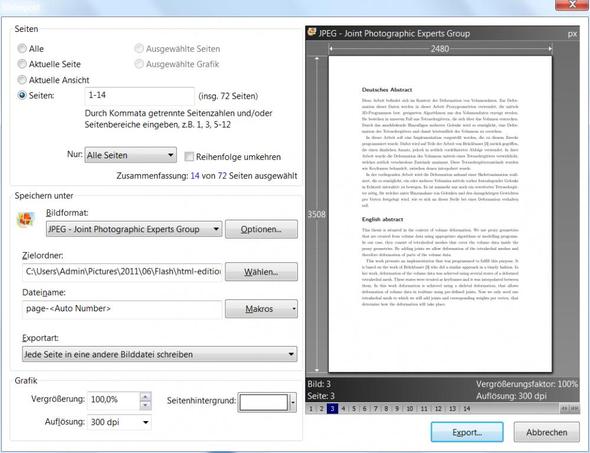This screenshot has height=453, width=590.
Task: Click the Dateiname input field
Action: [122, 309]
